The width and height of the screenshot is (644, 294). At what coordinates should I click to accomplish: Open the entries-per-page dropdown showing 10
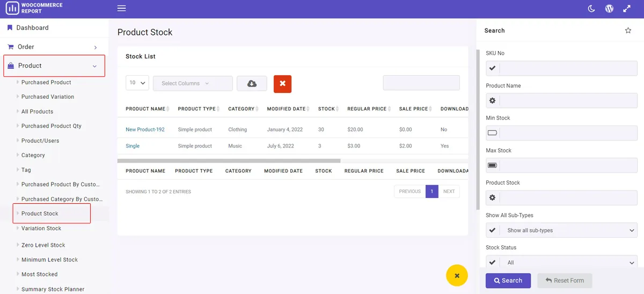(137, 83)
